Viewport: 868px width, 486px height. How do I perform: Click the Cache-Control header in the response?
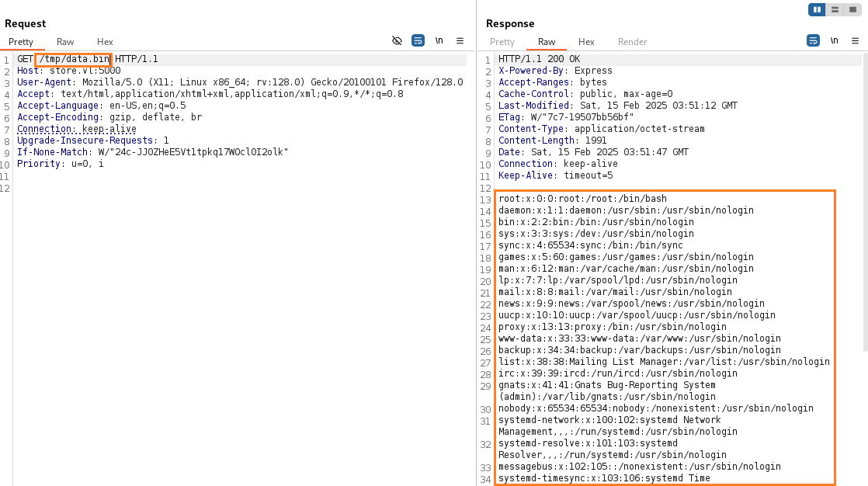tap(585, 93)
